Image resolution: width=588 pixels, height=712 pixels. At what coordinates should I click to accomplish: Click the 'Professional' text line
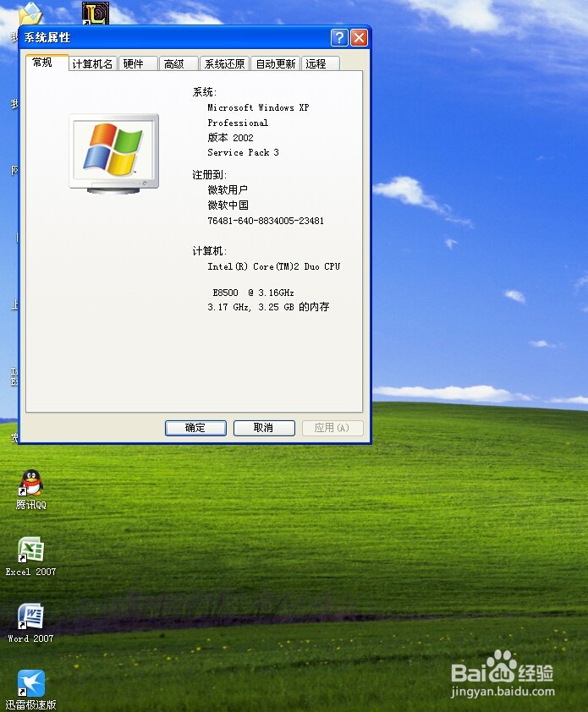(x=238, y=123)
